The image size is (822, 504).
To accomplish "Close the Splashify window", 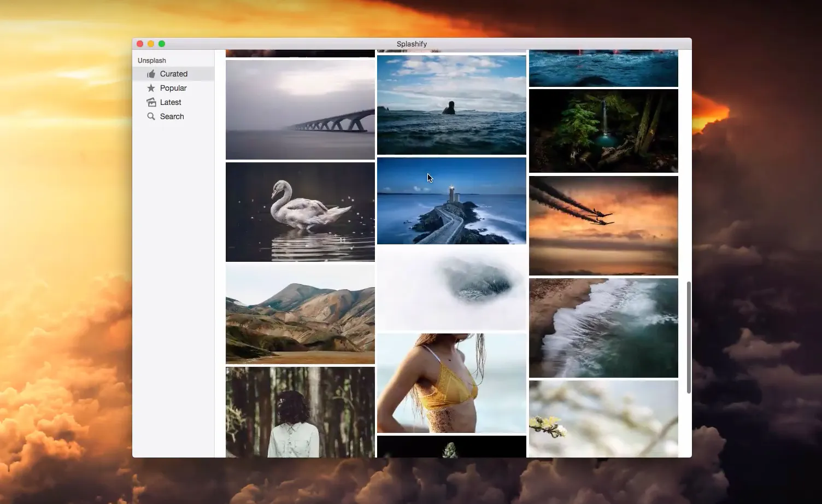I will (140, 44).
